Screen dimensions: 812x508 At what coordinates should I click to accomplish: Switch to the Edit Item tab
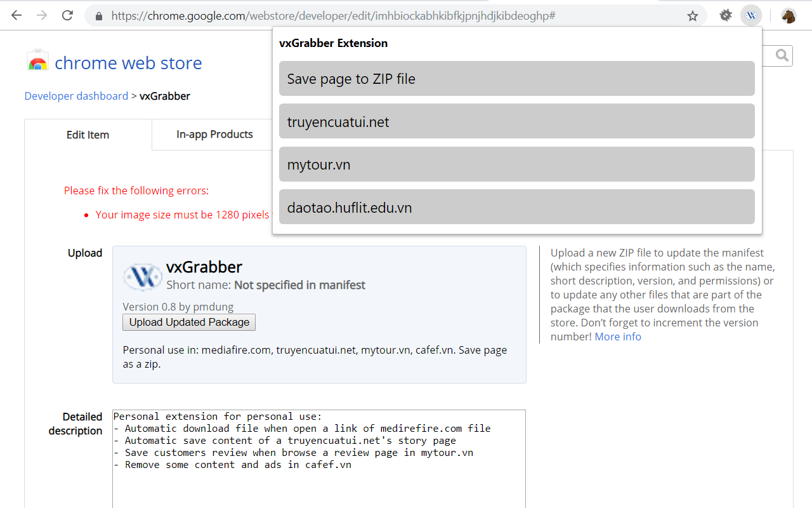tap(88, 135)
